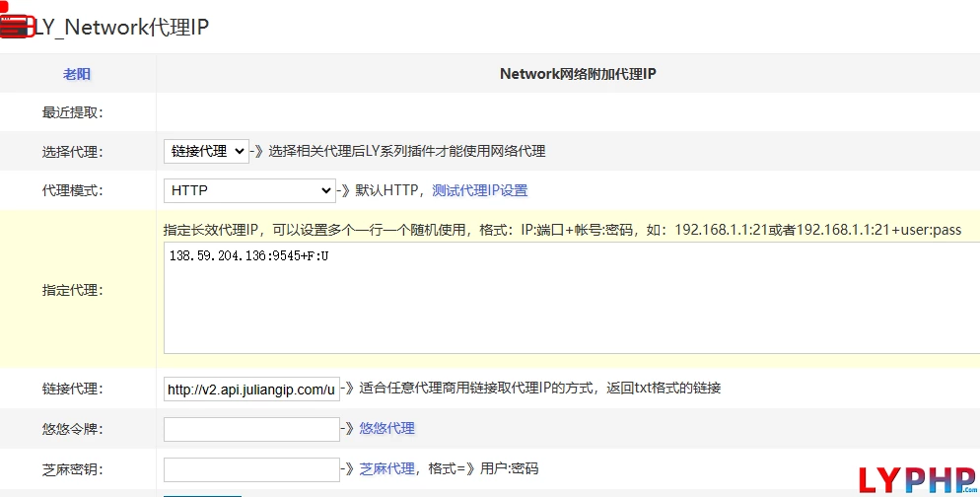Click the 老阳 header link
Viewport: 980px width, 497px height.
click(77, 74)
